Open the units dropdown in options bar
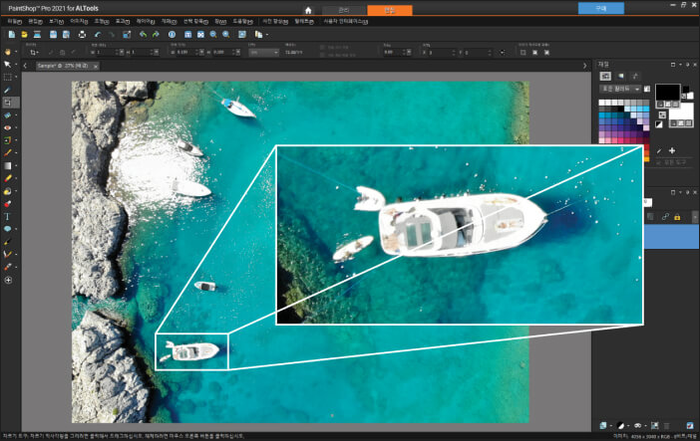Viewport: 700px width, 441px height. pyautogui.click(x=264, y=52)
